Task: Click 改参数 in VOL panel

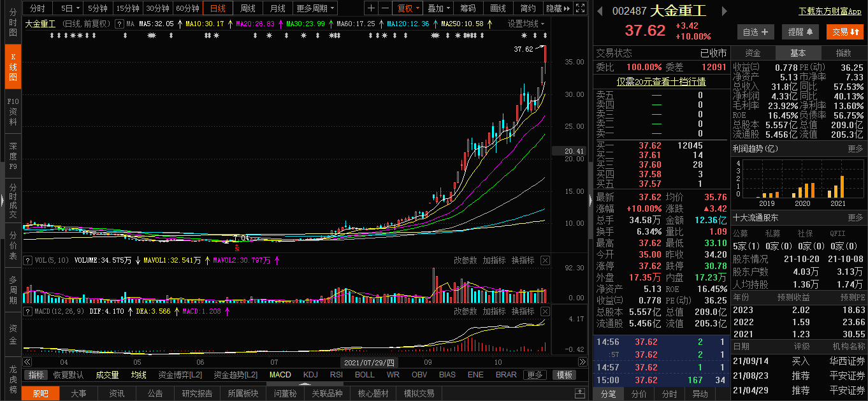Action: pos(465,260)
